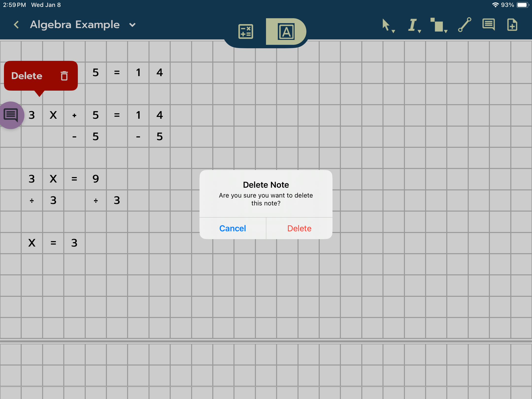
Task: Open pointer tool dropdown arrow
Action: (393, 31)
